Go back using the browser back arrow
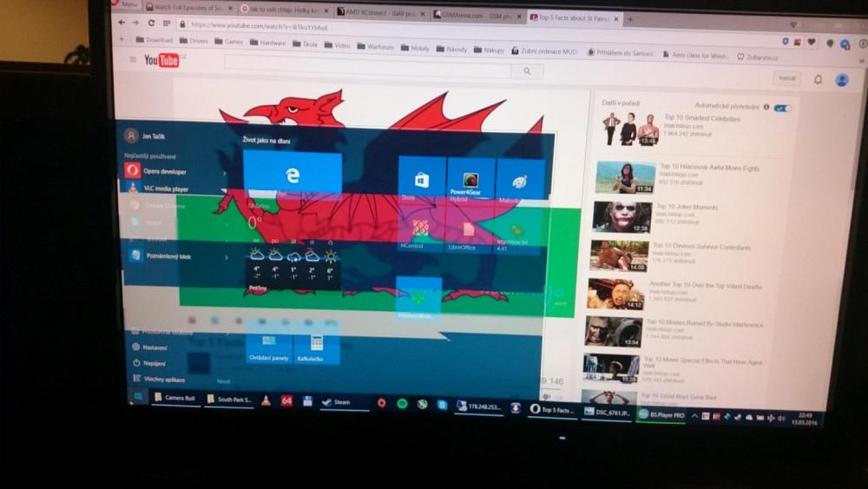This screenshot has width=868, height=489. pyautogui.click(x=122, y=23)
